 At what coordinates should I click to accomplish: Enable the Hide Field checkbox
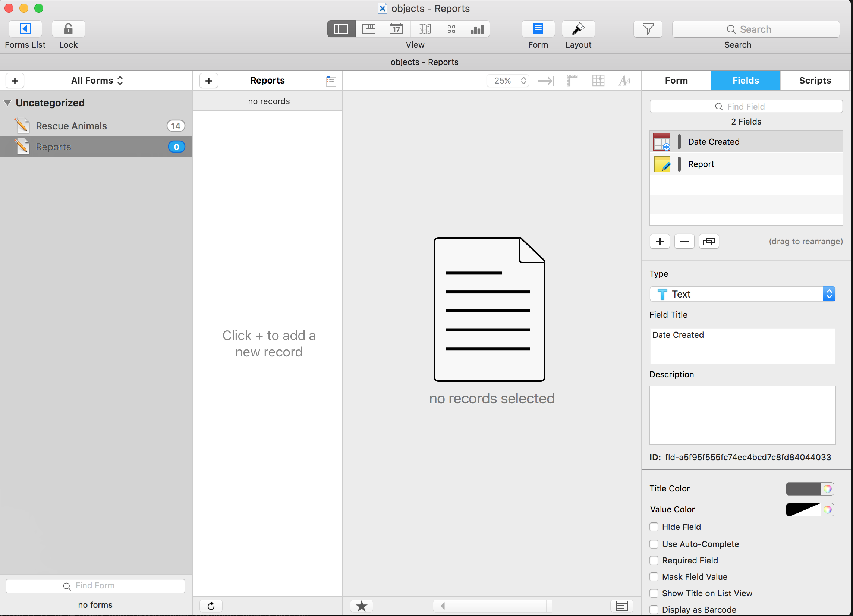tap(654, 527)
